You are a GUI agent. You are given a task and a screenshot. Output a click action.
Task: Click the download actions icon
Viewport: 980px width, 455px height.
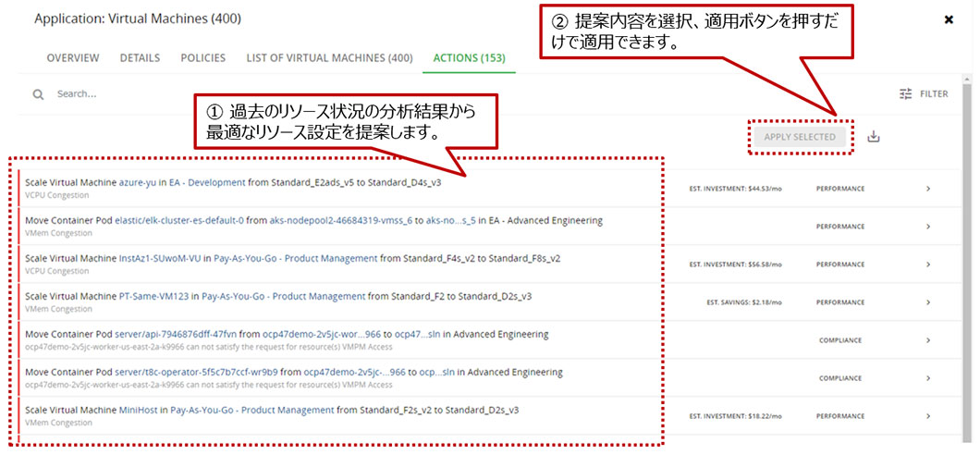[x=874, y=137]
